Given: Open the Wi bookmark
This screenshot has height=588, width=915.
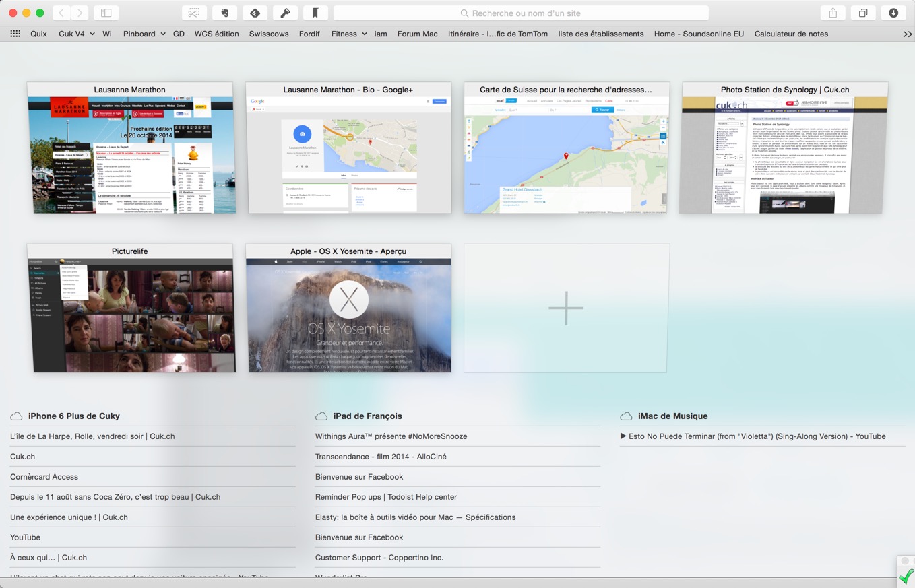Looking at the screenshot, I should click(107, 34).
